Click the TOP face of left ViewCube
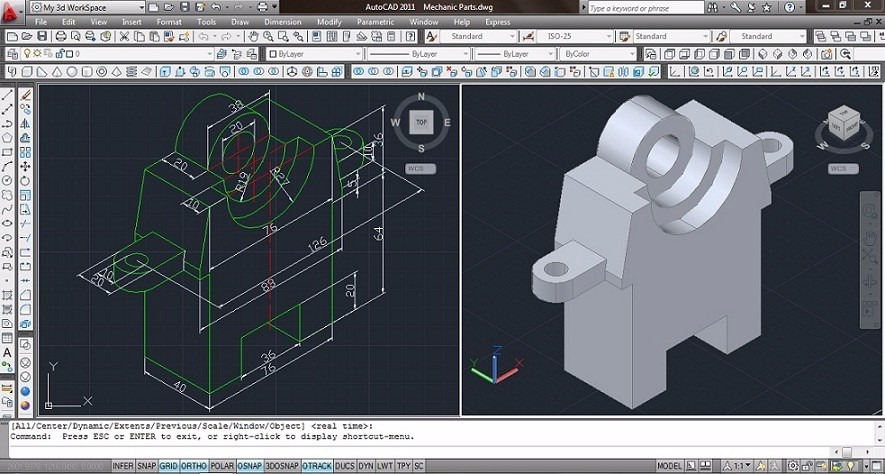885x474 pixels. (421, 122)
